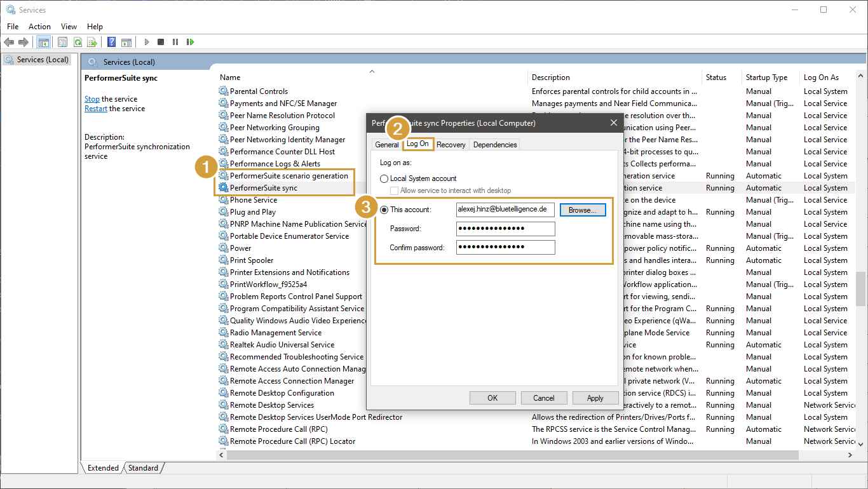The height and width of the screenshot is (489, 868).
Task: Click the Restart Service toolbar icon
Action: pyautogui.click(x=190, y=42)
